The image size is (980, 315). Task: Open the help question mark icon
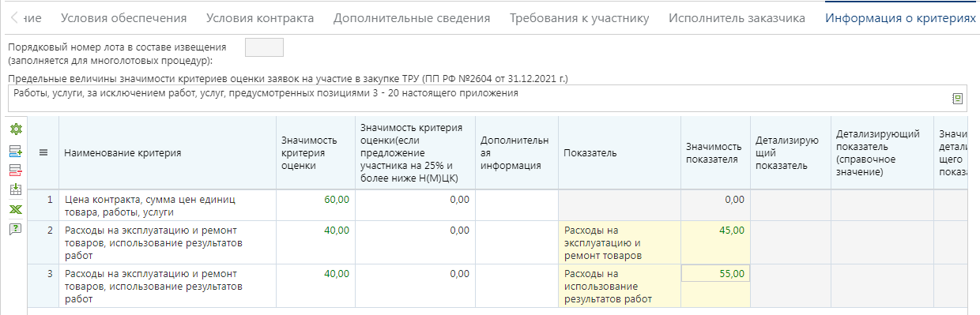click(x=15, y=229)
